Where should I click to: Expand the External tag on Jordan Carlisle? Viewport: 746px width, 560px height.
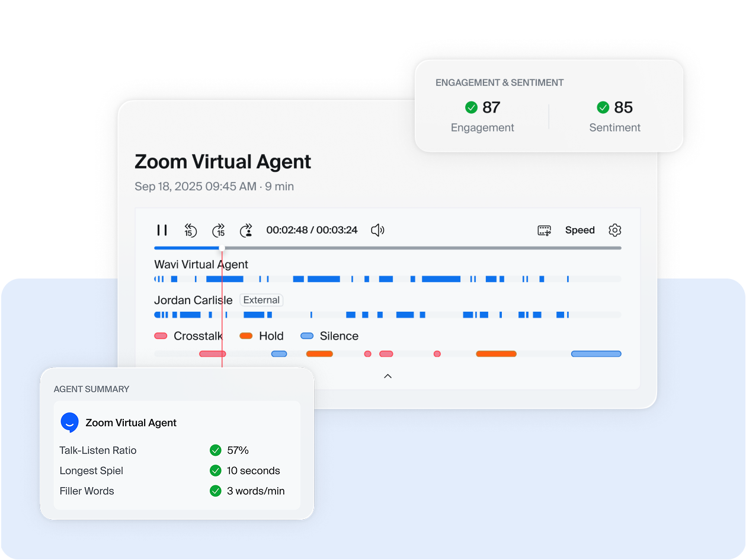click(x=261, y=300)
